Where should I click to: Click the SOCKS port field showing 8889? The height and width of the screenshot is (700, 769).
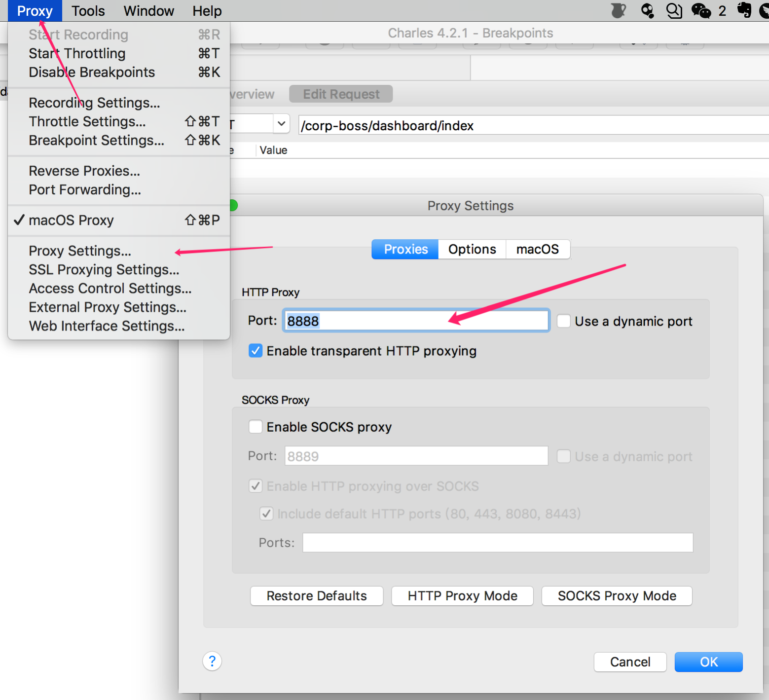coord(416,456)
